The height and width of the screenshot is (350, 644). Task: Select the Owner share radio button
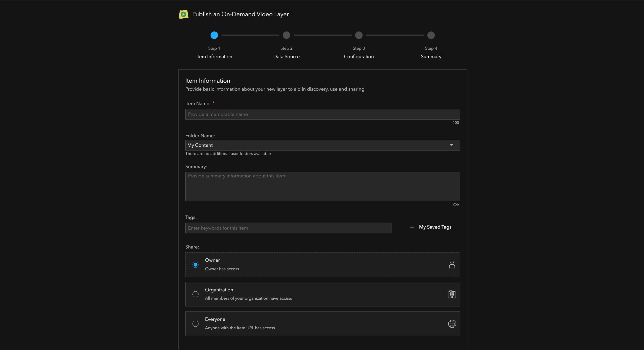(195, 265)
